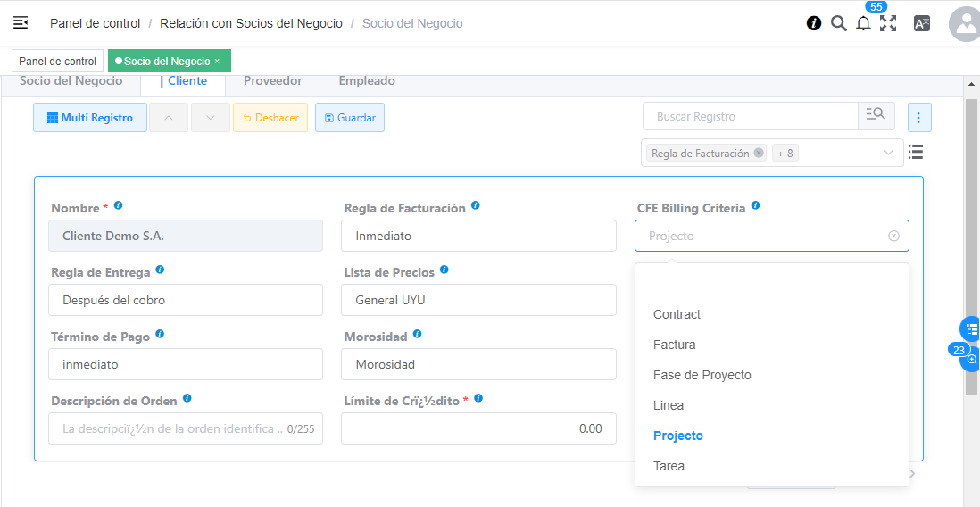Click the record search icon button

(876, 116)
